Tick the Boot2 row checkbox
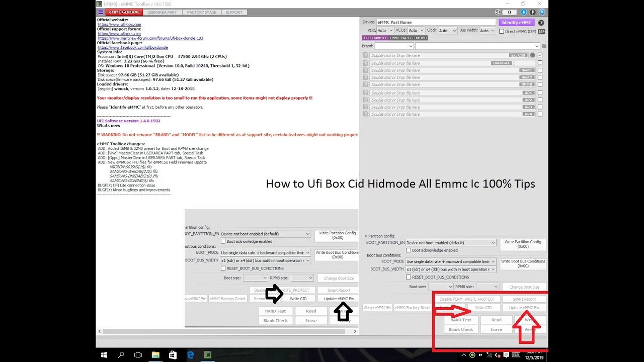This screenshot has width=644, height=362. coord(540,77)
